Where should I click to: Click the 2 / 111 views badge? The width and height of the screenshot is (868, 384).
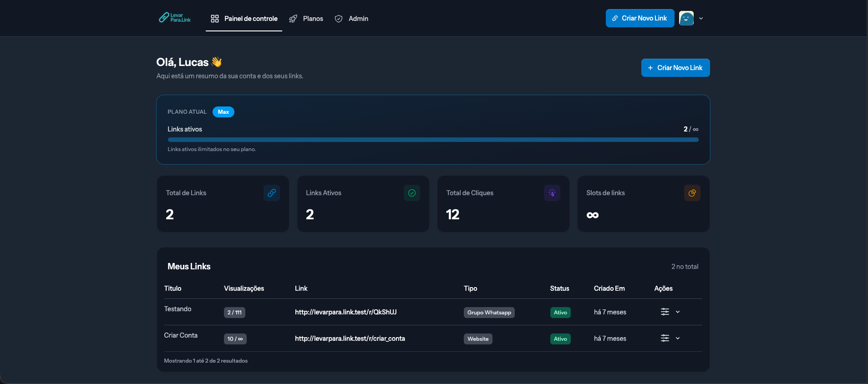(x=234, y=313)
